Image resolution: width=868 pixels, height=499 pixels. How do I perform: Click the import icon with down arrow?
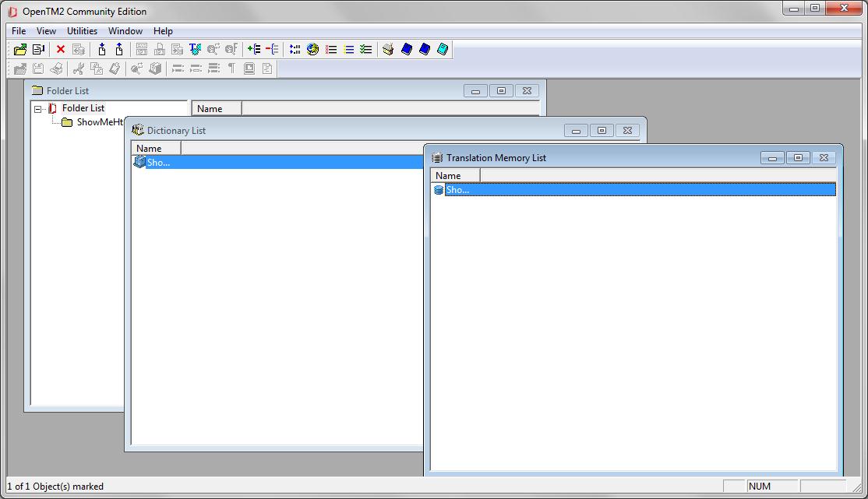[101, 49]
